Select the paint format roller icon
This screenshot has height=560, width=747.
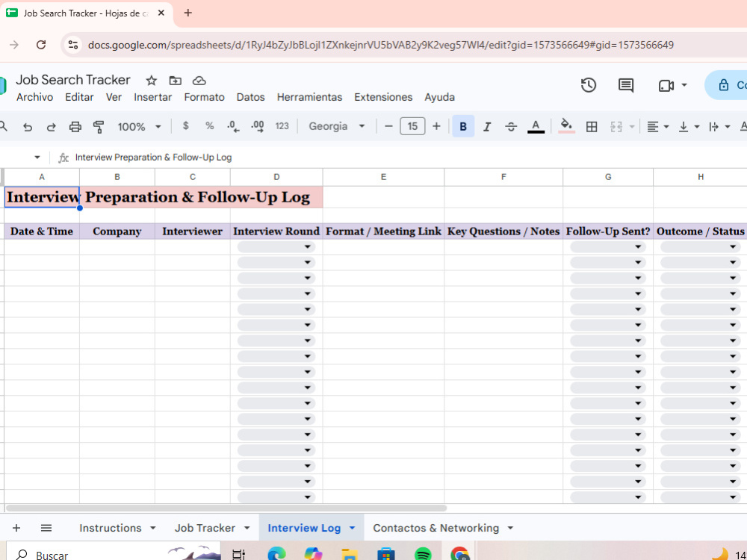click(x=99, y=127)
